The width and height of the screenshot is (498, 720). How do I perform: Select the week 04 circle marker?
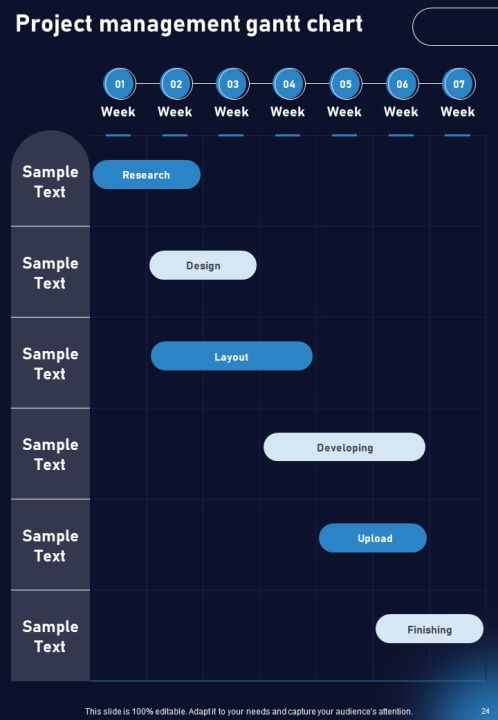coord(289,84)
